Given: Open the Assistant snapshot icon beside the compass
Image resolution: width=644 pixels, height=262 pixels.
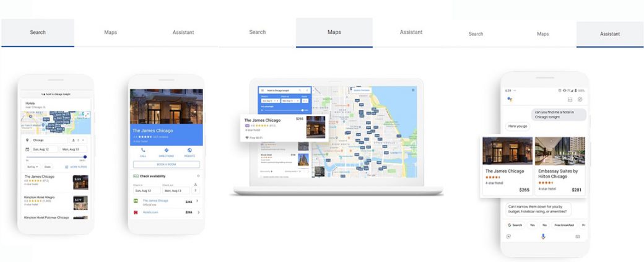Looking at the screenshot, I should (570, 99).
